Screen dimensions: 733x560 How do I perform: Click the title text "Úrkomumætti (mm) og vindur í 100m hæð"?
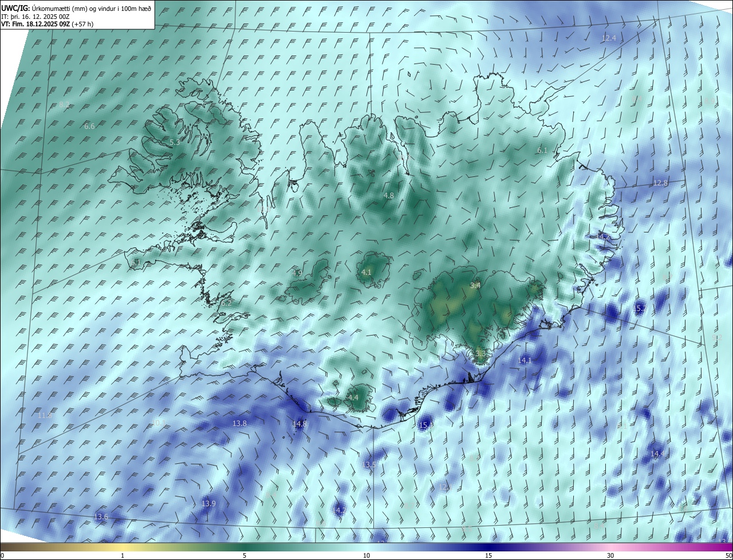click(x=91, y=9)
